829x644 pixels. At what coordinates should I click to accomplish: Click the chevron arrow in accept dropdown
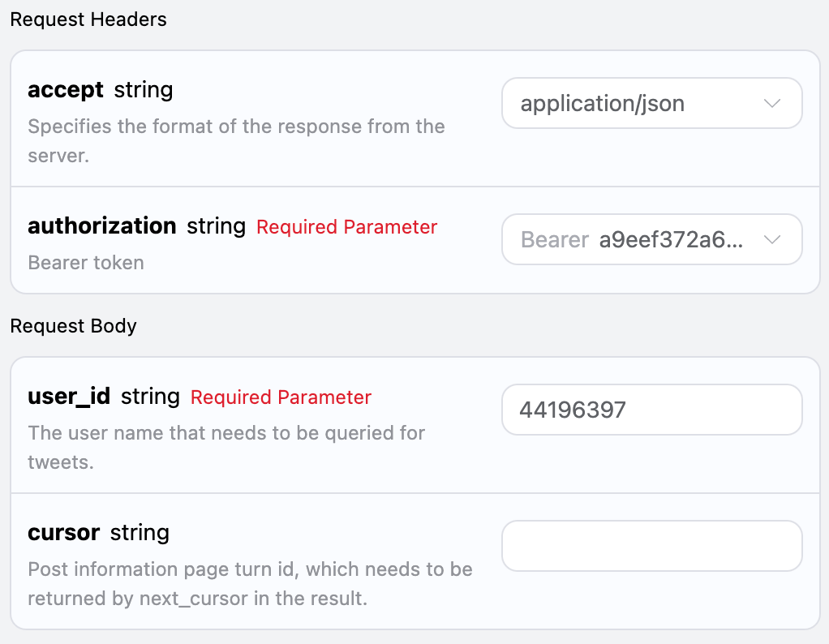coord(772,104)
